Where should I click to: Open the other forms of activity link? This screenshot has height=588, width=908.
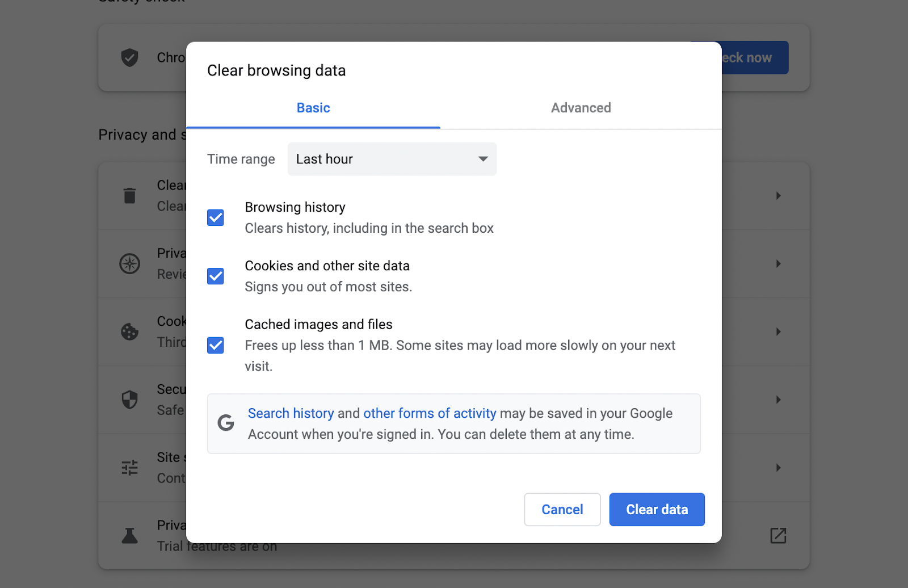point(428,413)
